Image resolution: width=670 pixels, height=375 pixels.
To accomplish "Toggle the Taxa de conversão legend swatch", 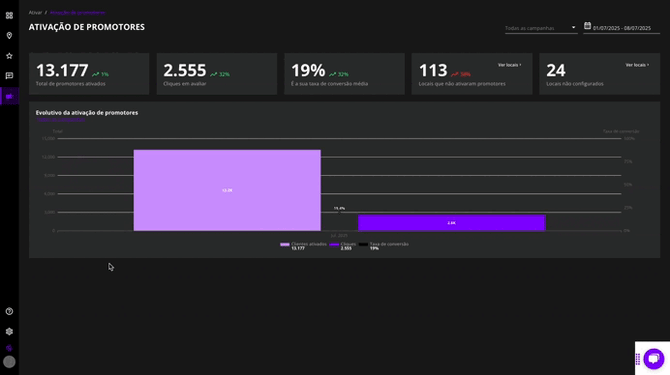I will pyautogui.click(x=363, y=244).
